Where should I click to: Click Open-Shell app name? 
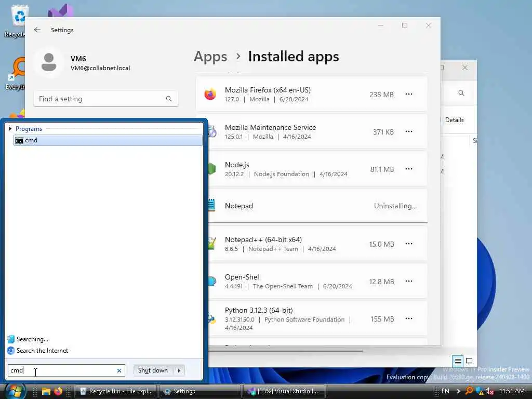(x=243, y=277)
